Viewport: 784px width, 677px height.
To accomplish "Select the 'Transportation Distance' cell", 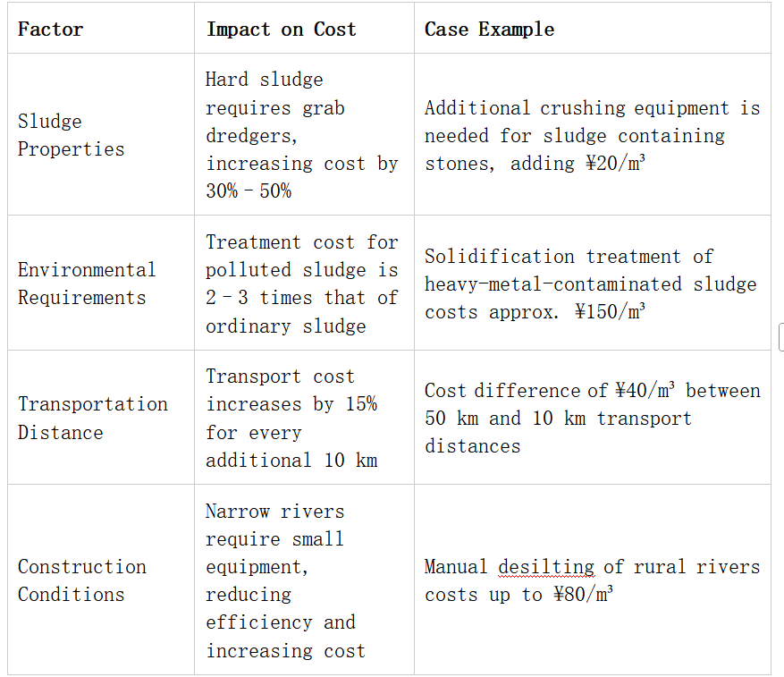I will point(101,418).
